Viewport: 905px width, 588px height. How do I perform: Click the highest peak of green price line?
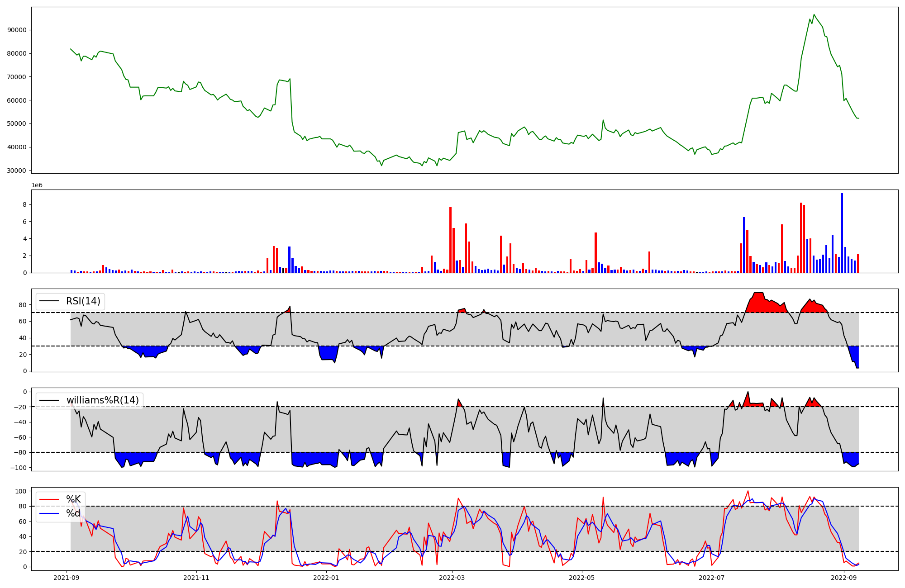[x=814, y=15]
